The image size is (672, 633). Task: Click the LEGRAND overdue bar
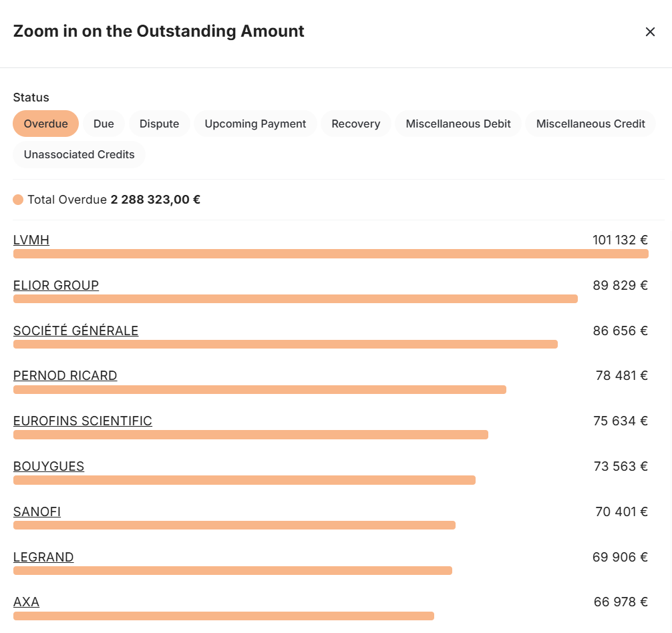pos(232,571)
